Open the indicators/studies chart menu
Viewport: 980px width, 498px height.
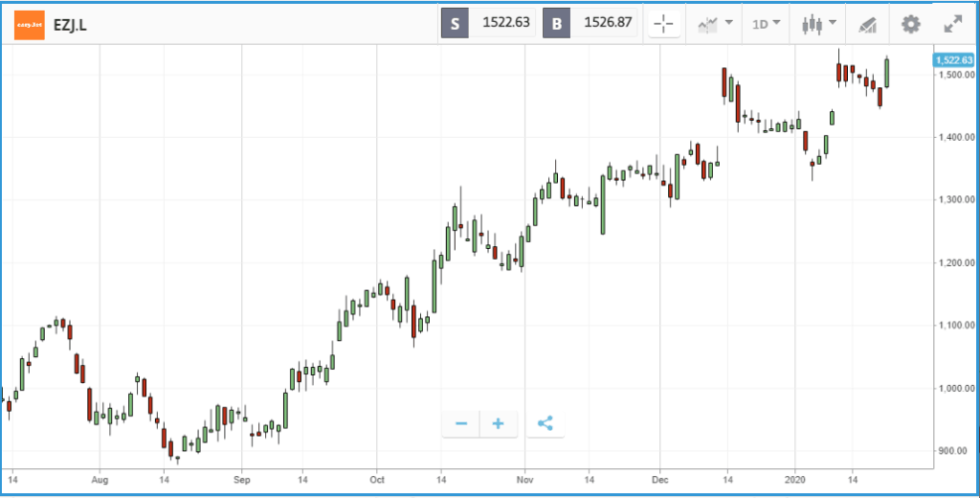pyautogui.click(x=715, y=24)
